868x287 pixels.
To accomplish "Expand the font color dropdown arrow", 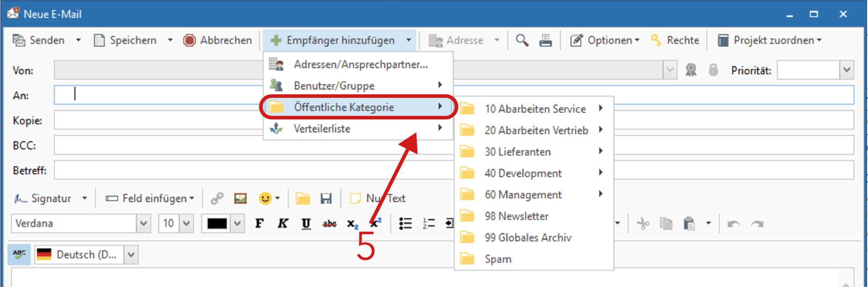I will coord(238,223).
